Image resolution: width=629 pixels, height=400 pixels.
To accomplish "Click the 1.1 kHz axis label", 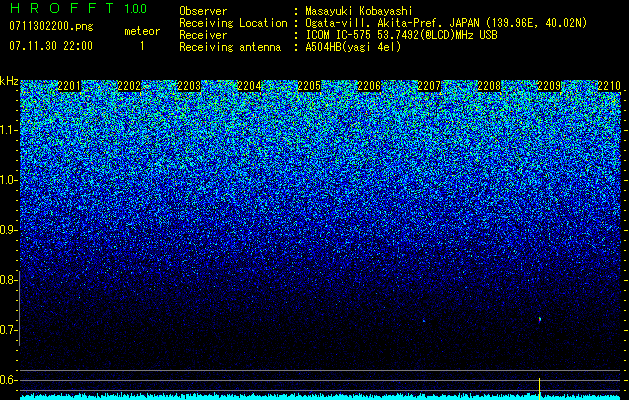I will 7,130.
